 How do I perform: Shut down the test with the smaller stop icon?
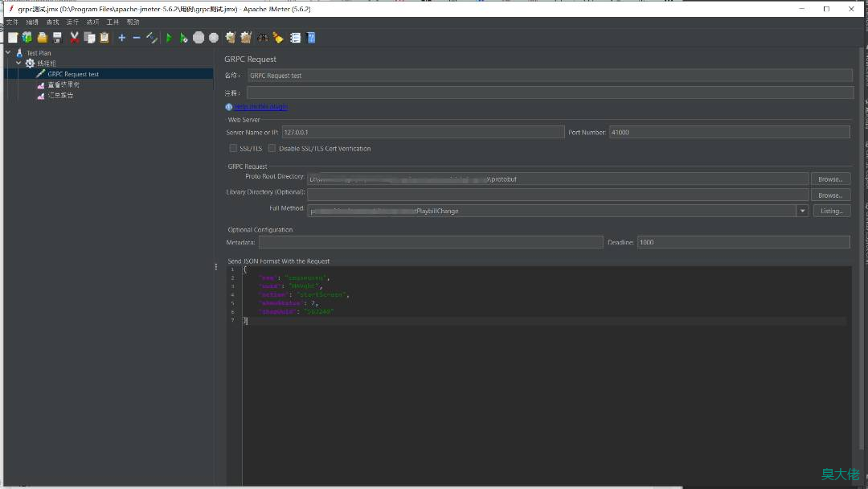[214, 38]
